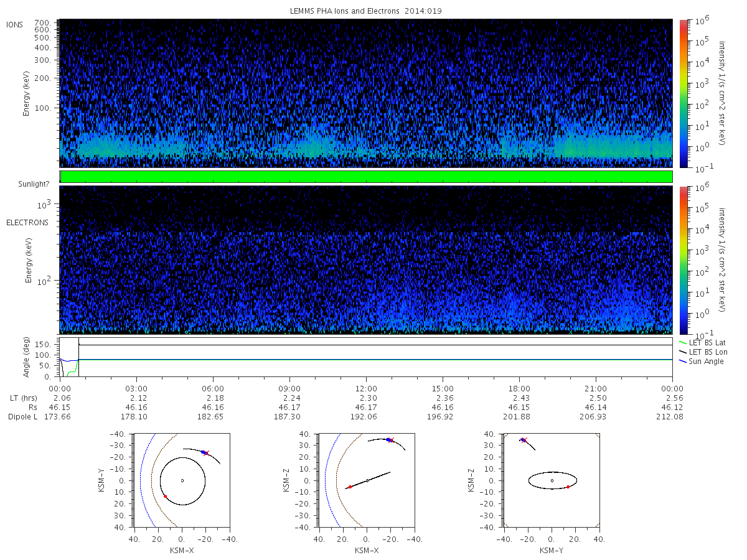
Task: Click the middle KSM-X versus KSM-Z orbit plot
Action: (x=366, y=480)
